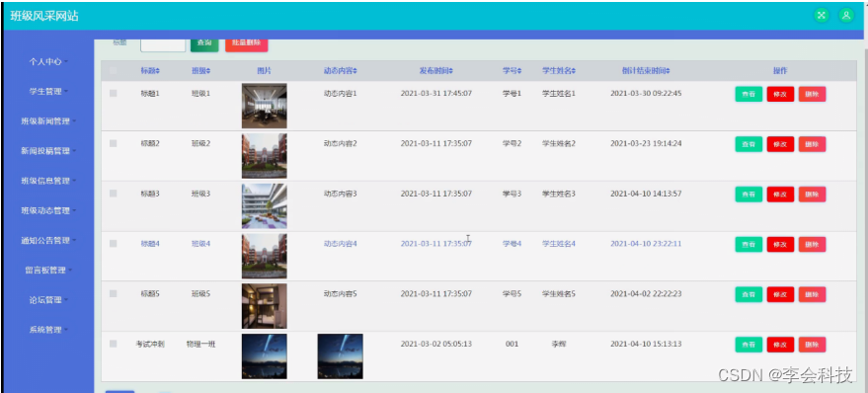868x393 pixels.
Task: Click the 2021-03-31 17:45:07 publish time cell
Action: click(x=436, y=94)
